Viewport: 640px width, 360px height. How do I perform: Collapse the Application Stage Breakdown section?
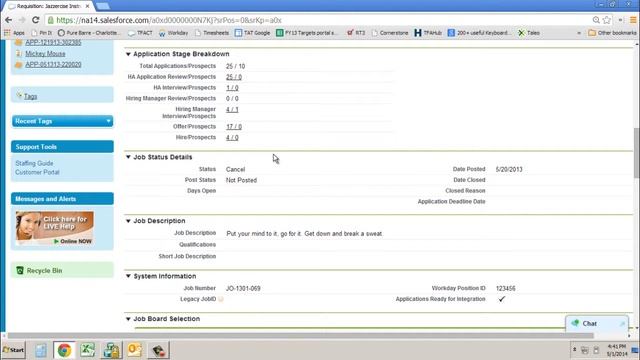[x=128, y=54]
